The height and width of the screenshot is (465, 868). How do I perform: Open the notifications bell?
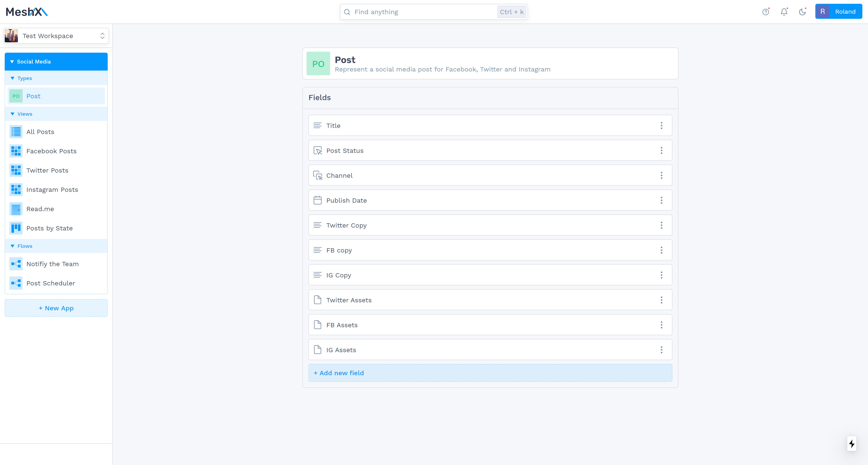784,12
